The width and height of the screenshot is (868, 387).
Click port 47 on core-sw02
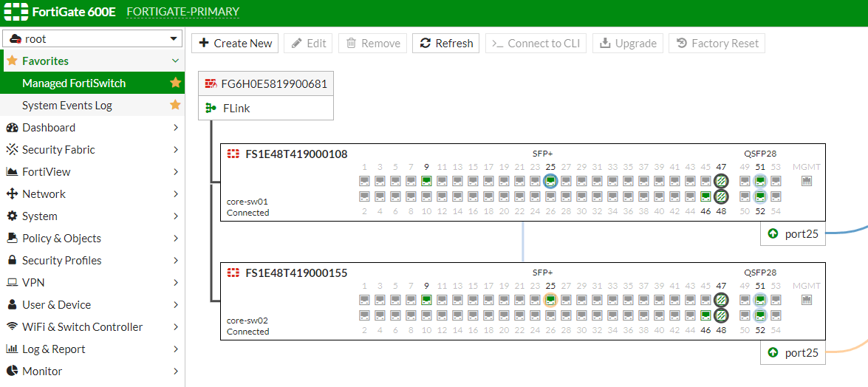click(721, 300)
